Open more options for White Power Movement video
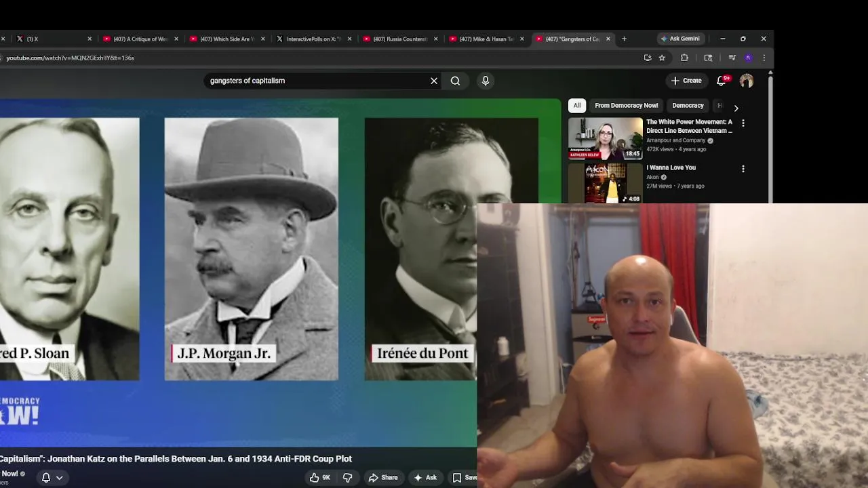This screenshot has width=868, height=488. coord(743,123)
